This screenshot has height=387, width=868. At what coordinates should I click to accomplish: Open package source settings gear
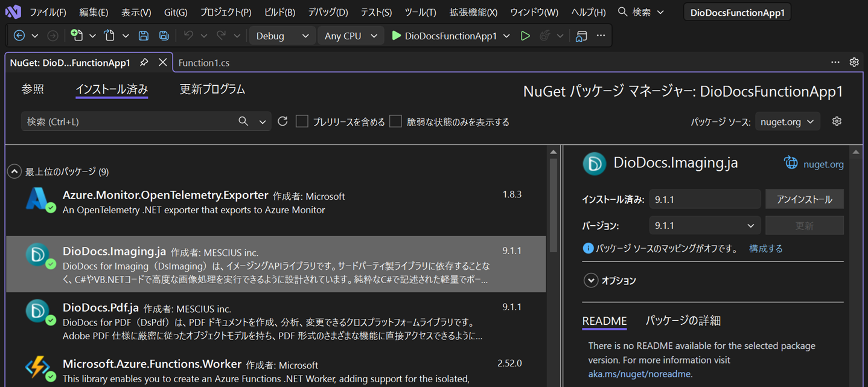coord(837,121)
